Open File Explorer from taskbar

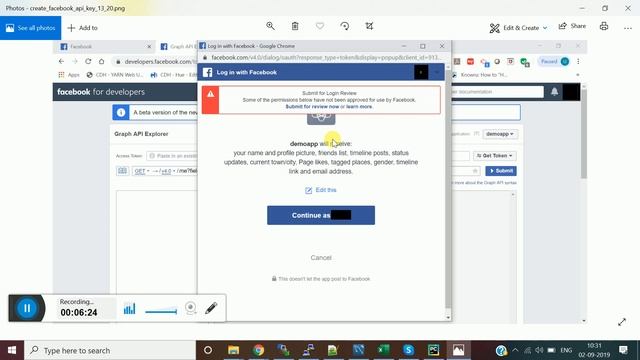(x=233, y=350)
